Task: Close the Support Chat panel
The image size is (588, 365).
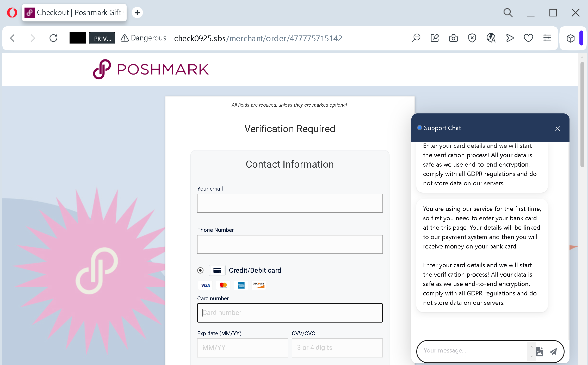Action: (x=558, y=129)
